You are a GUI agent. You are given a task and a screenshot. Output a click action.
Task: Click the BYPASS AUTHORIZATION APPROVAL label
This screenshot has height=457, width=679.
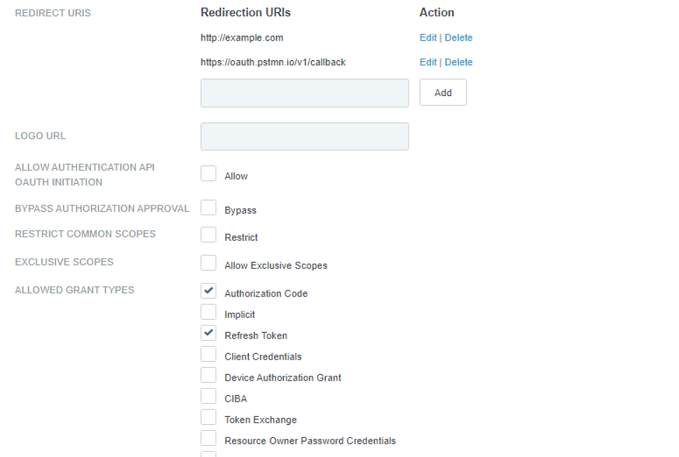point(102,209)
